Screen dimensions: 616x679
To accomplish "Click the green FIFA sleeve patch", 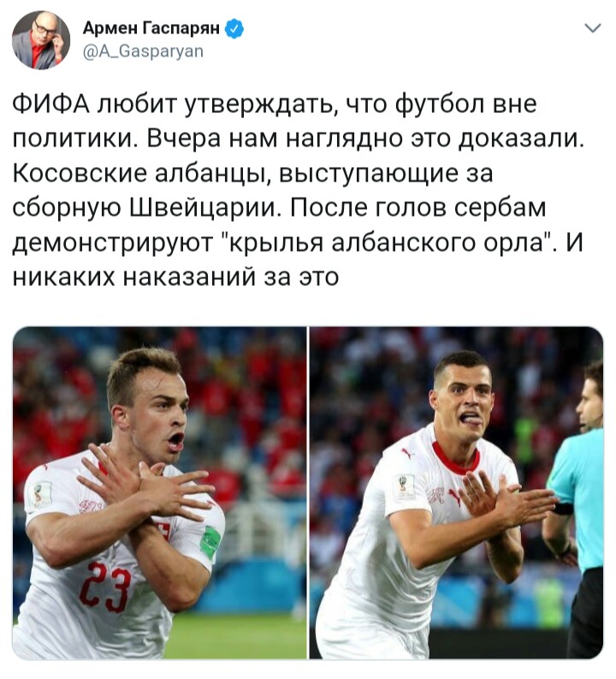I will [211, 542].
